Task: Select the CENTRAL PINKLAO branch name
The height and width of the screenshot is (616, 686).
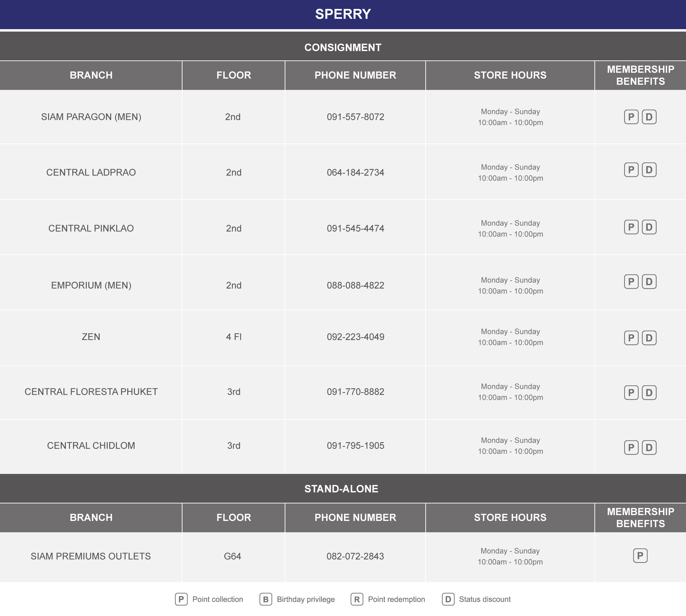Action: 91,228
